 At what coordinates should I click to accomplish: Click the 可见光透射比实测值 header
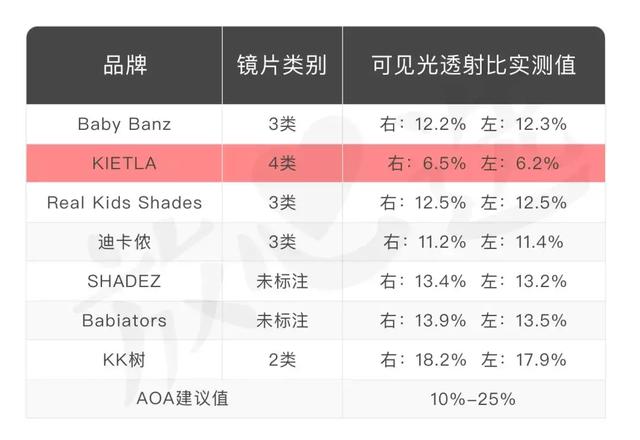[474, 67]
